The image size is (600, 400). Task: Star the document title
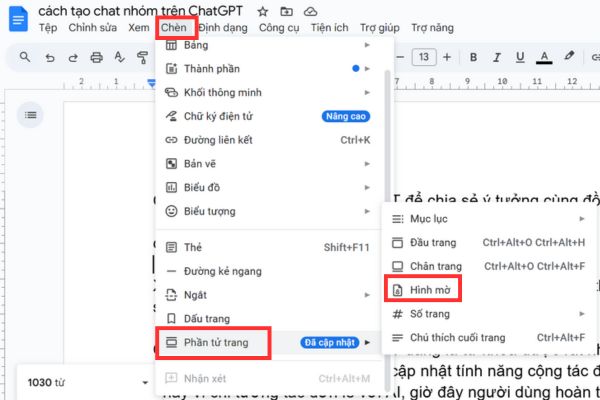click(x=262, y=11)
